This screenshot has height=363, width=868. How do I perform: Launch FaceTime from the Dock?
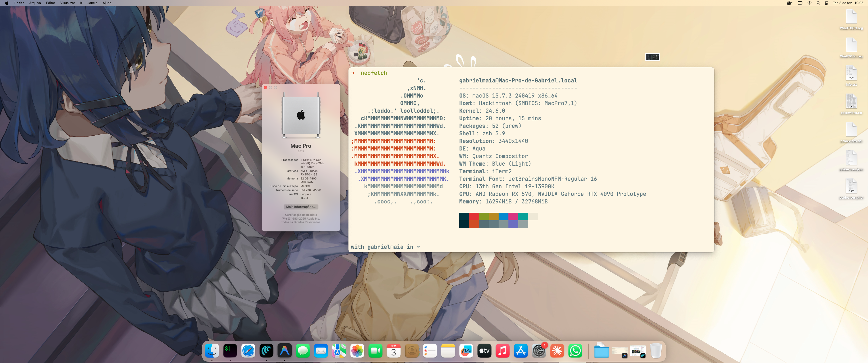(x=376, y=351)
